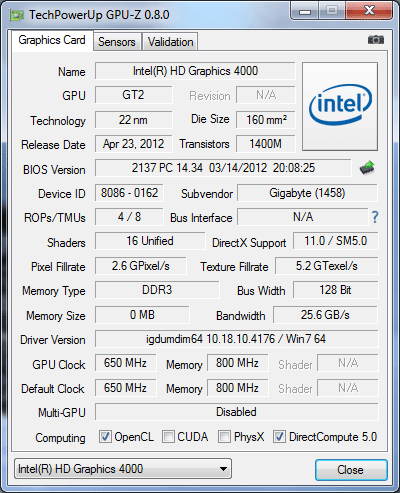Click the ROPs/TMUs value 4 / 8
This screenshot has height=493, width=400.
(129, 217)
